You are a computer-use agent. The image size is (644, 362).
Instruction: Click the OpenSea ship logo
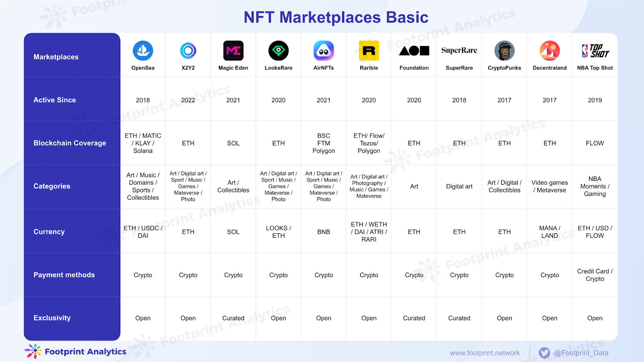(x=142, y=51)
